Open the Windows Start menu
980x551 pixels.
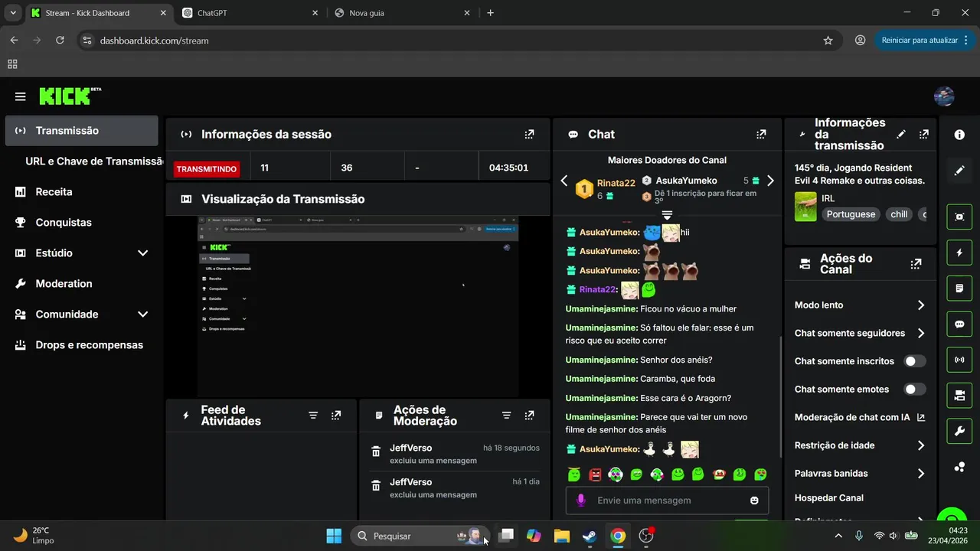click(334, 536)
